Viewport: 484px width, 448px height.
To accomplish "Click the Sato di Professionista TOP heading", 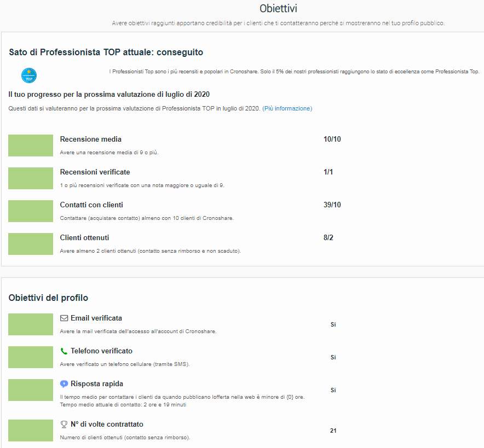I will (106, 53).
